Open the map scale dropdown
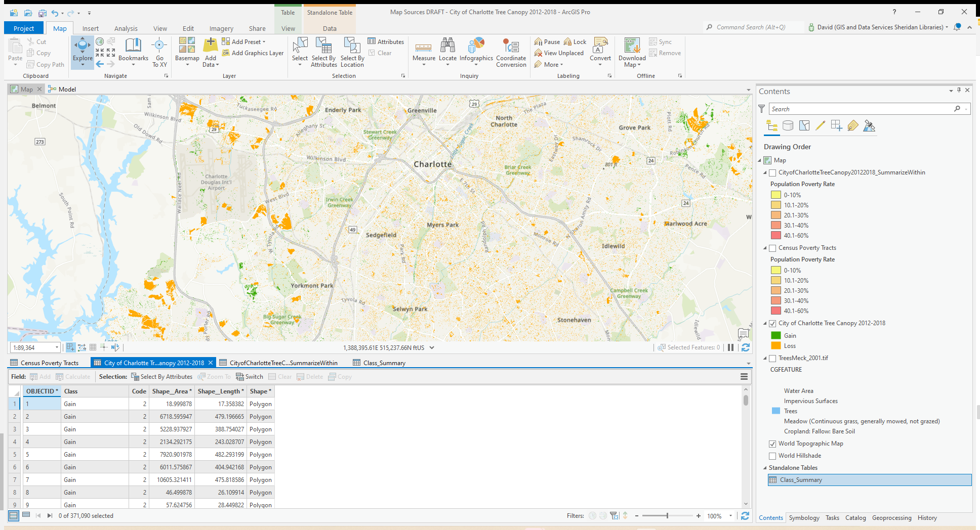The image size is (980, 530). pyautogui.click(x=56, y=347)
